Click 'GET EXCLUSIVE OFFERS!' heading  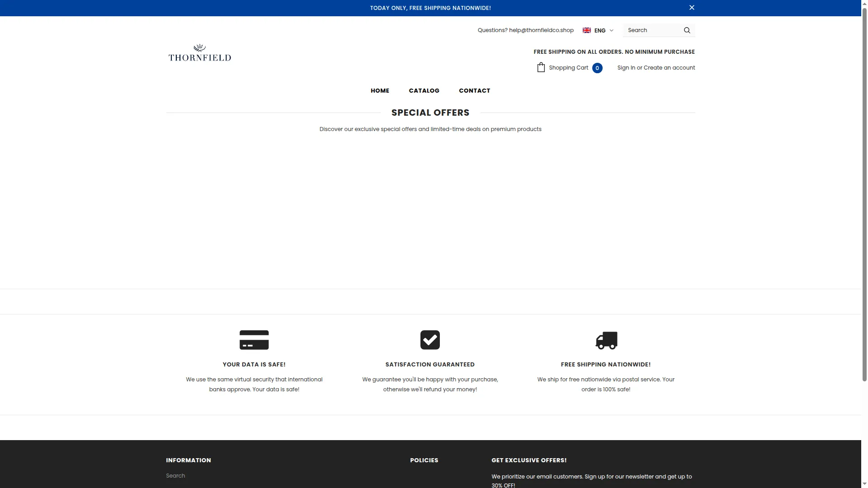point(529,460)
